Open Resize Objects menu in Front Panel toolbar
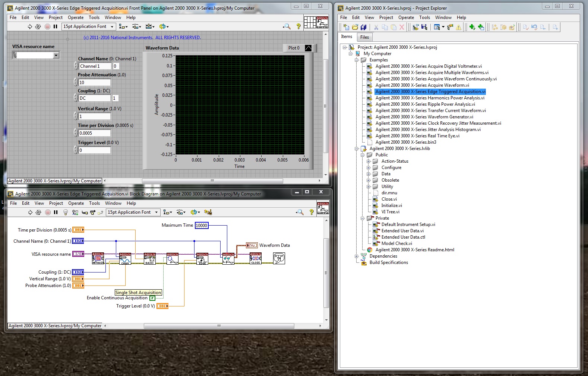 pyautogui.click(x=150, y=26)
